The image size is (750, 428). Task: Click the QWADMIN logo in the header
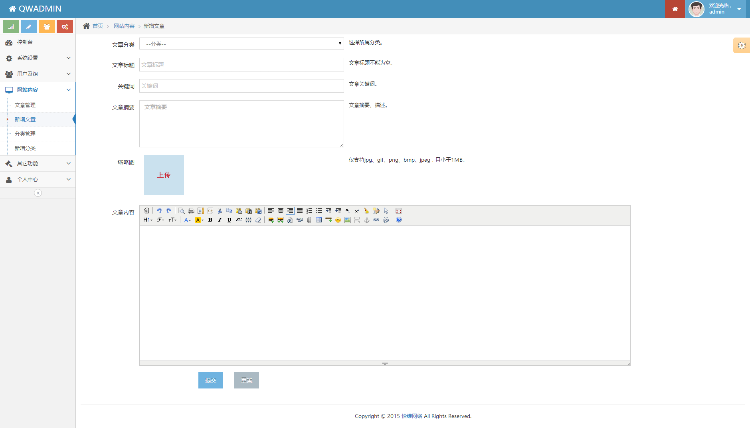click(35, 9)
